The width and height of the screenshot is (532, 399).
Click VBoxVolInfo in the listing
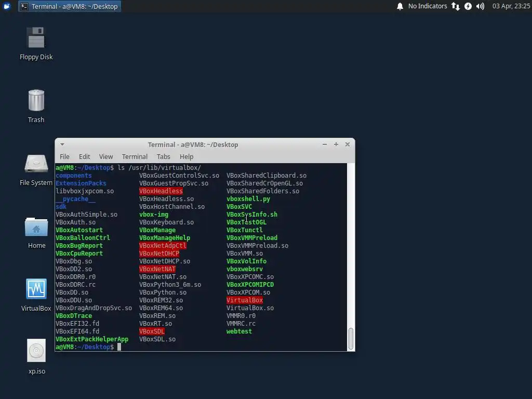(246, 261)
